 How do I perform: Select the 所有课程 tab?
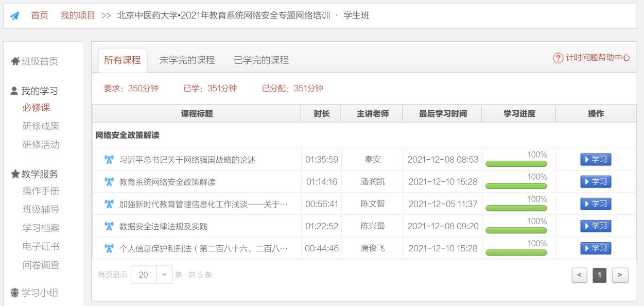coord(122,60)
